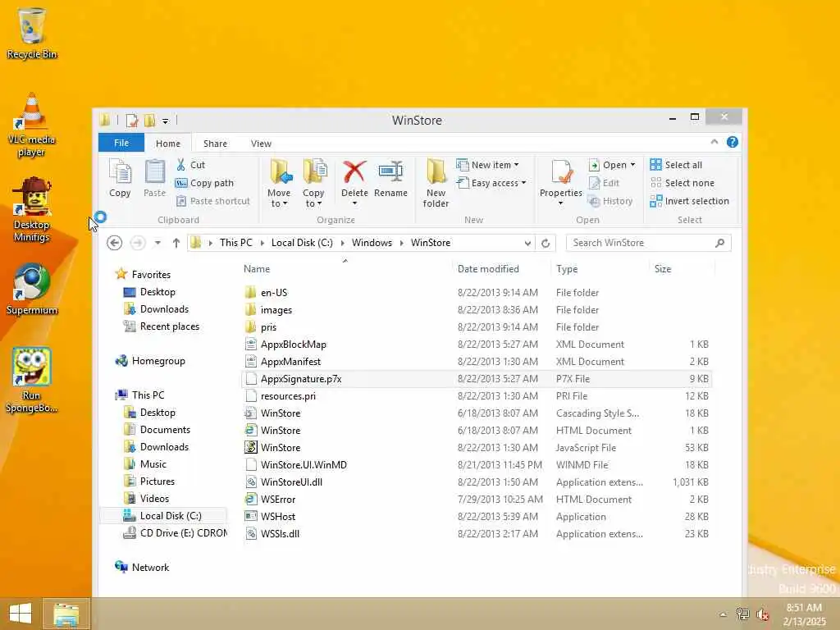Open the recent locations dropdown arrow
The image size is (840, 630).
[x=157, y=243]
